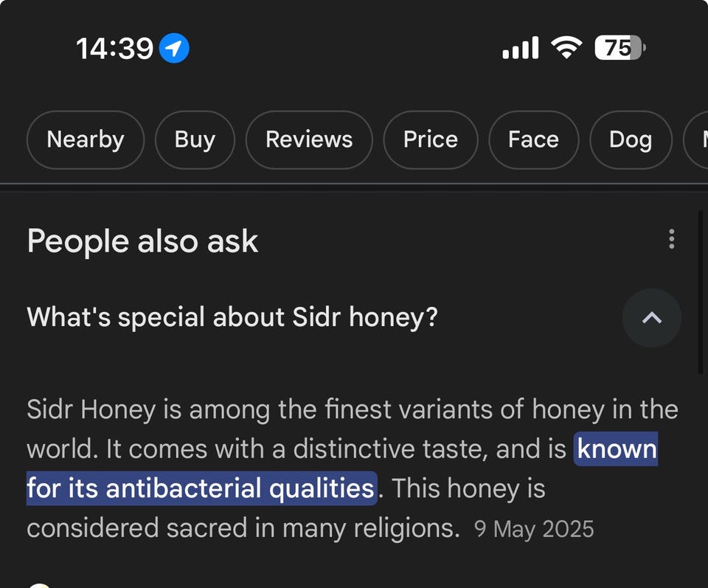Switch to the Reviews filter chip
This screenshot has height=588, width=708.
309,139
